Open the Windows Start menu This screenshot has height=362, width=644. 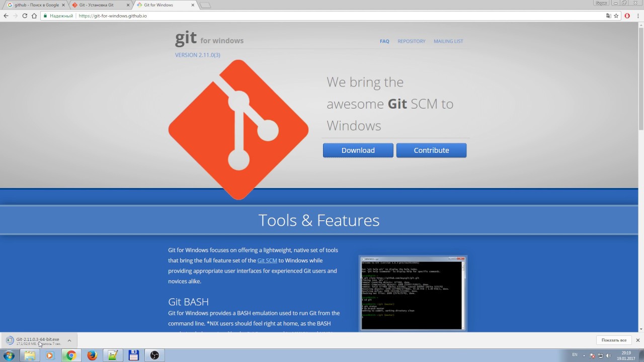tap(9, 355)
